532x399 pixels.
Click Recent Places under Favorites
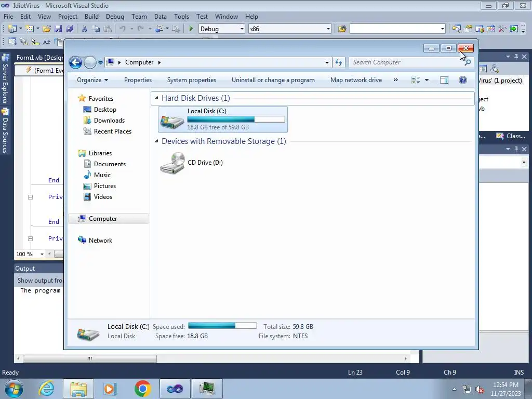pos(107,131)
